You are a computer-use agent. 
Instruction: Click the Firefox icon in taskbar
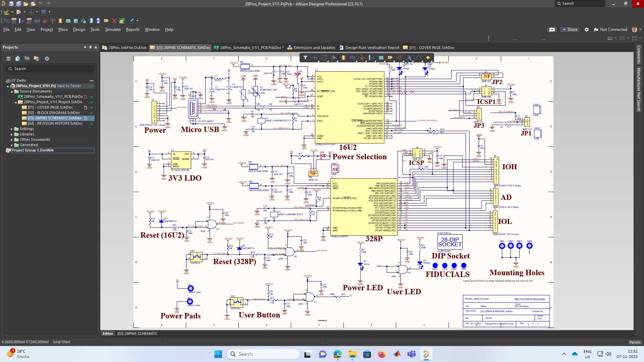point(382,354)
